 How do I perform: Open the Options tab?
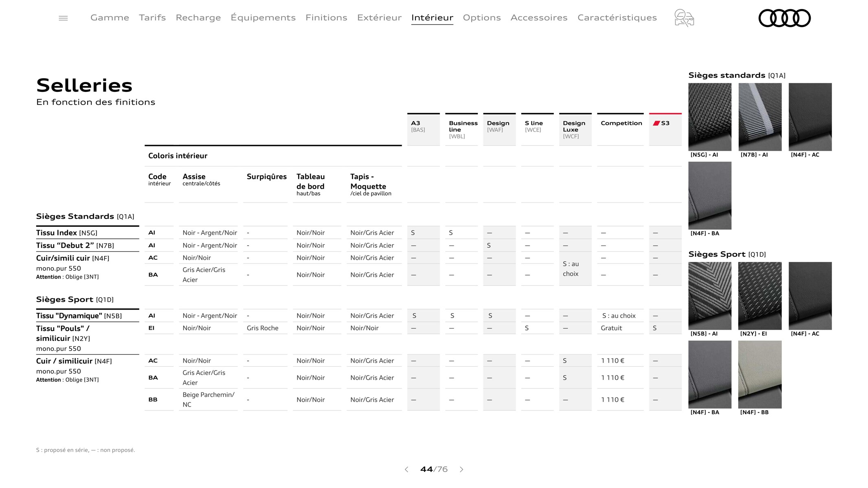[482, 17]
